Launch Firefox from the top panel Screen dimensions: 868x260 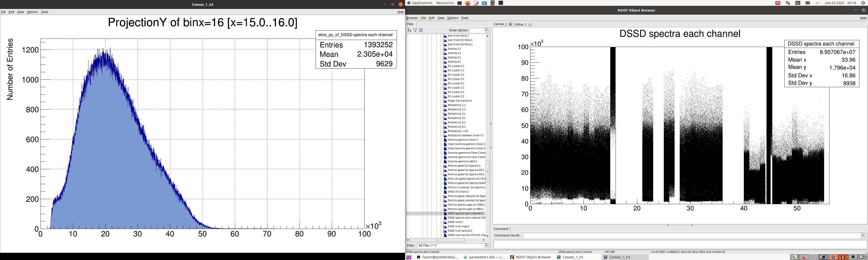(468, 3)
